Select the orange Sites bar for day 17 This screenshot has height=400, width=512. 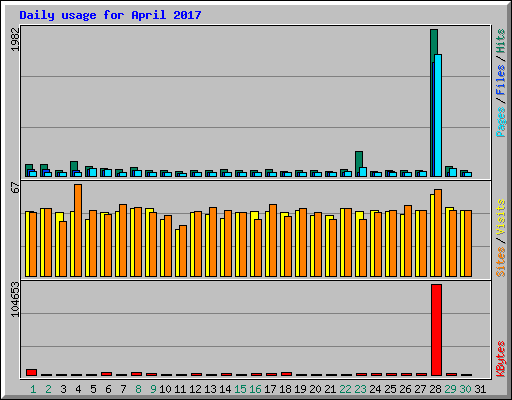pos(273,240)
